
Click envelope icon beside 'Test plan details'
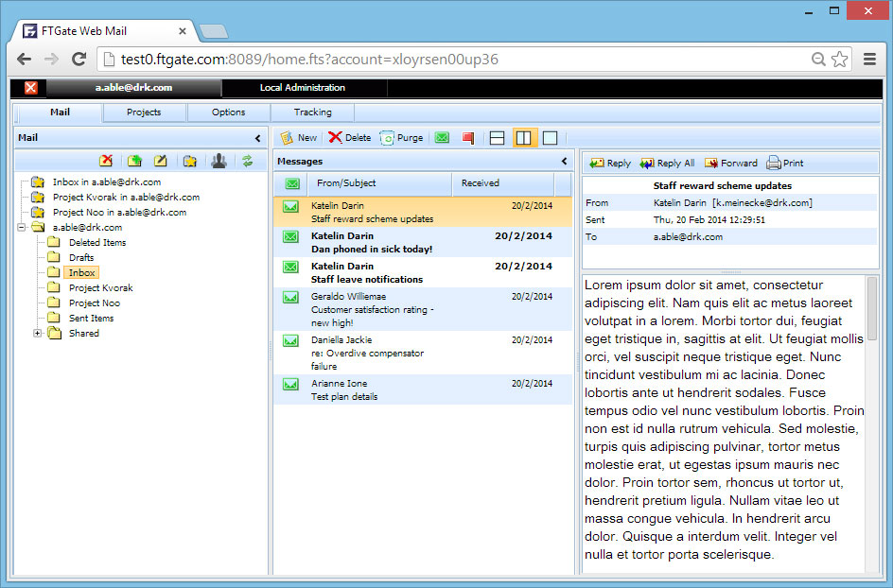tap(291, 384)
